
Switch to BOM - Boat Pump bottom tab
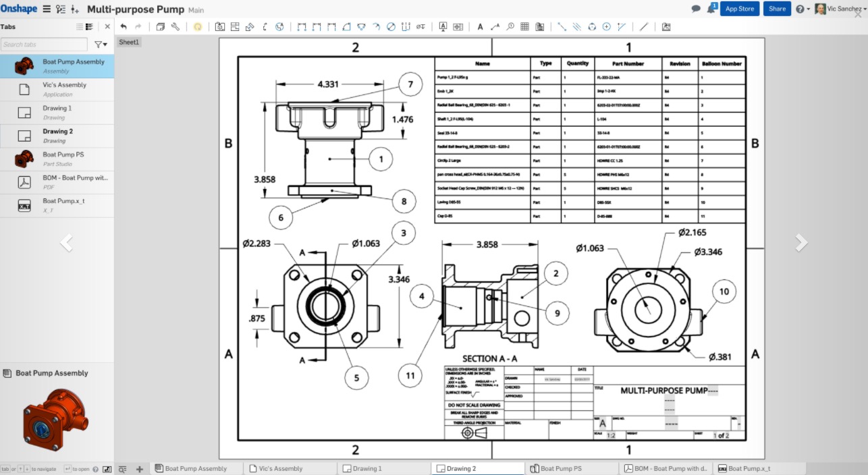pos(666,468)
